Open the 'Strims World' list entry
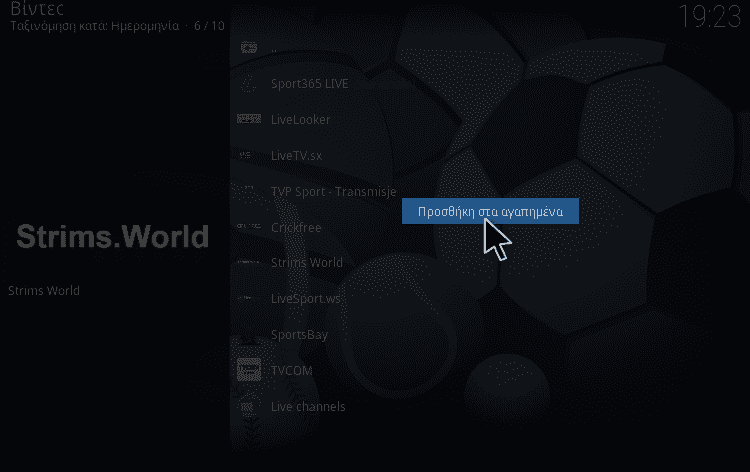This screenshot has height=472, width=750. (x=307, y=263)
